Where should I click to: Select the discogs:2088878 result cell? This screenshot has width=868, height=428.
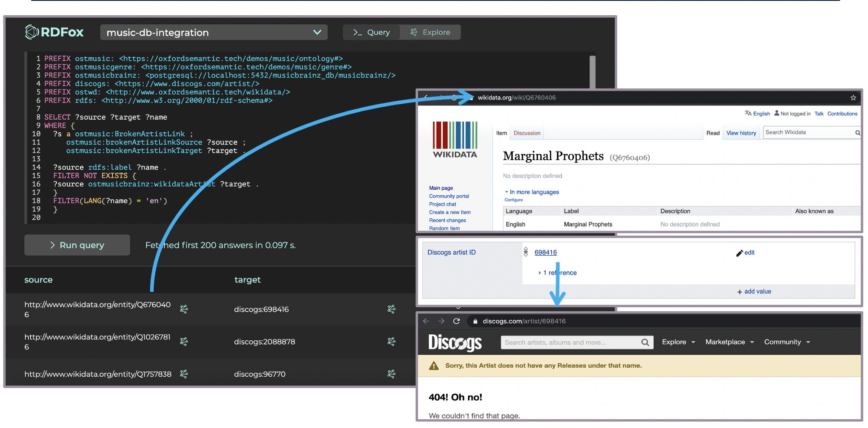click(x=264, y=342)
